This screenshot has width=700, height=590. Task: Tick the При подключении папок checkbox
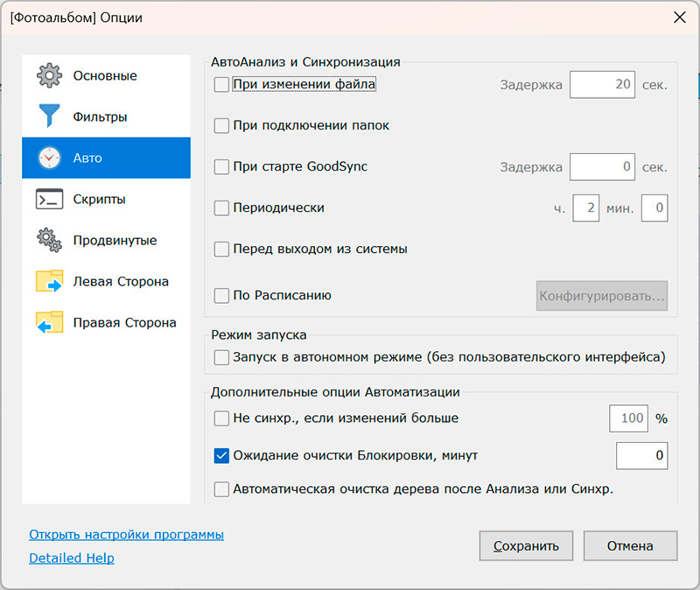tap(221, 126)
